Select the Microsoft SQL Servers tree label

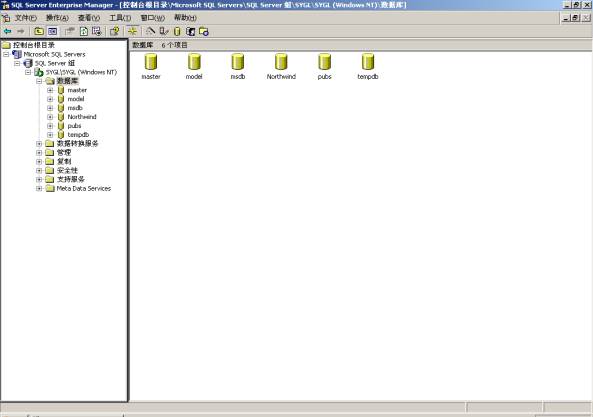pos(54,54)
